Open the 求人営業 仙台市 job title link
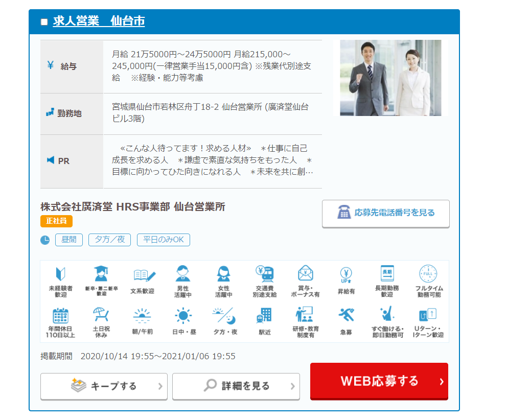The width and height of the screenshot is (507, 420). [x=99, y=21]
